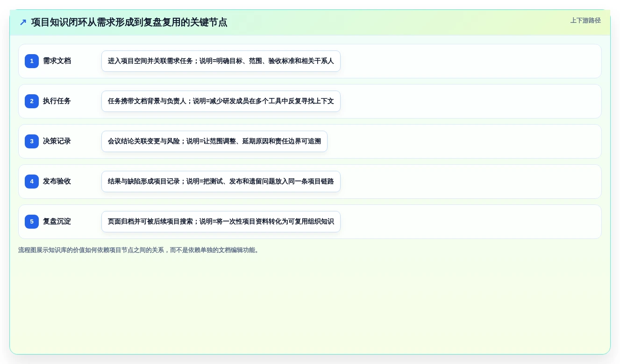The width and height of the screenshot is (620, 364).
Task: Click the footer note starting with 流程图展示知识库
Action: pos(139,250)
